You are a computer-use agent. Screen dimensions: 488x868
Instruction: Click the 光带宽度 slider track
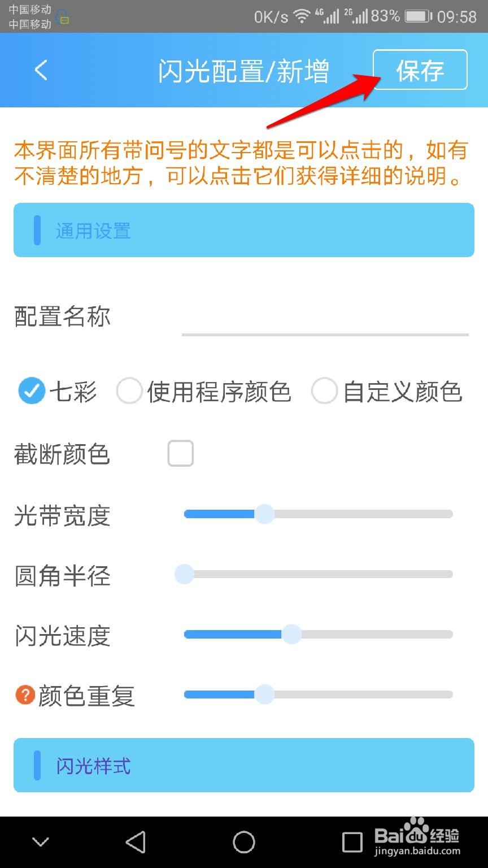[x=319, y=514]
